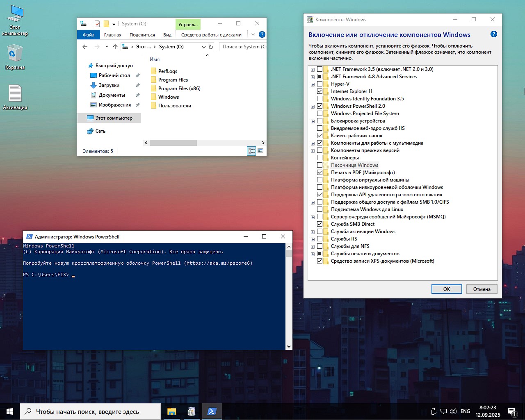Click the Explorer horizontal scrollbar thumb
The height and width of the screenshot is (420, 525).
[x=173, y=143]
